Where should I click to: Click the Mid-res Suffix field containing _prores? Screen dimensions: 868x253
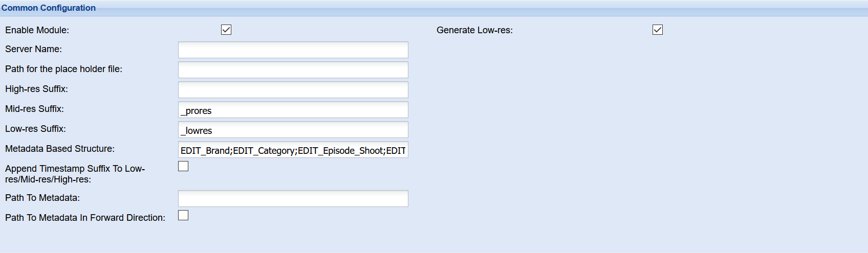pos(293,109)
